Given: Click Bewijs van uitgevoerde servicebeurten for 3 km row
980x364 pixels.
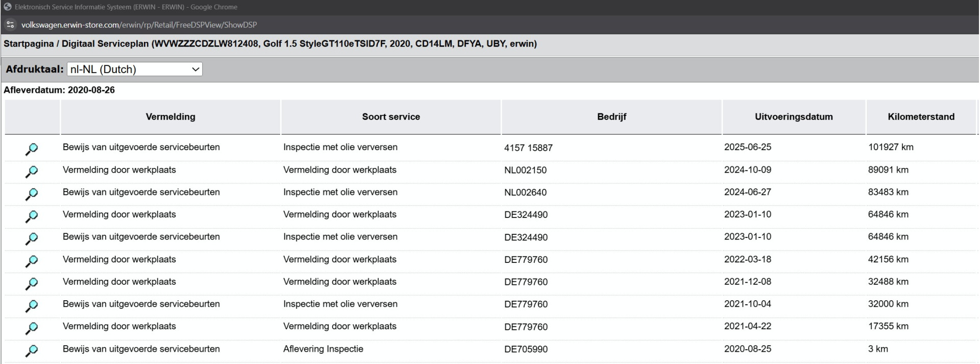Looking at the screenshot, I should coord(141,349).
